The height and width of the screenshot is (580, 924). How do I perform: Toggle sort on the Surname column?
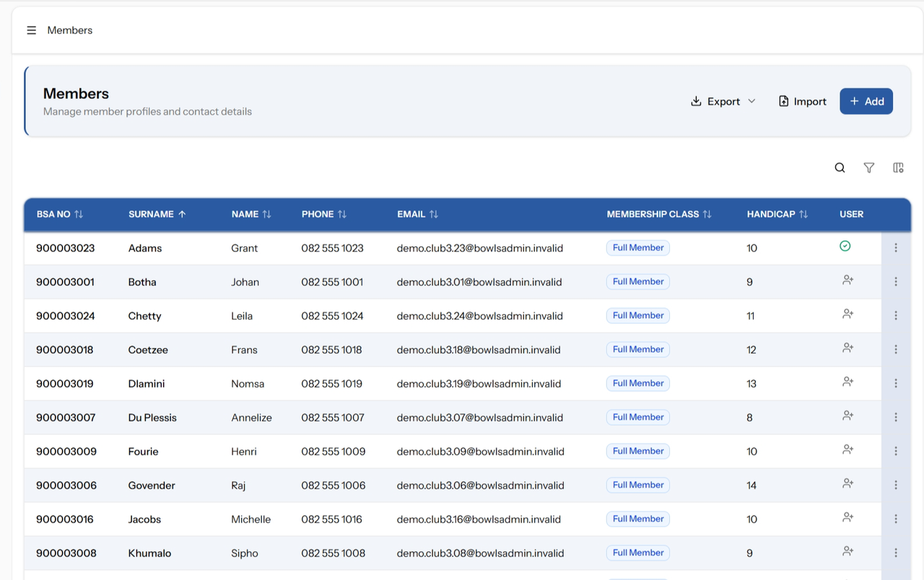[x=157, y=215]
